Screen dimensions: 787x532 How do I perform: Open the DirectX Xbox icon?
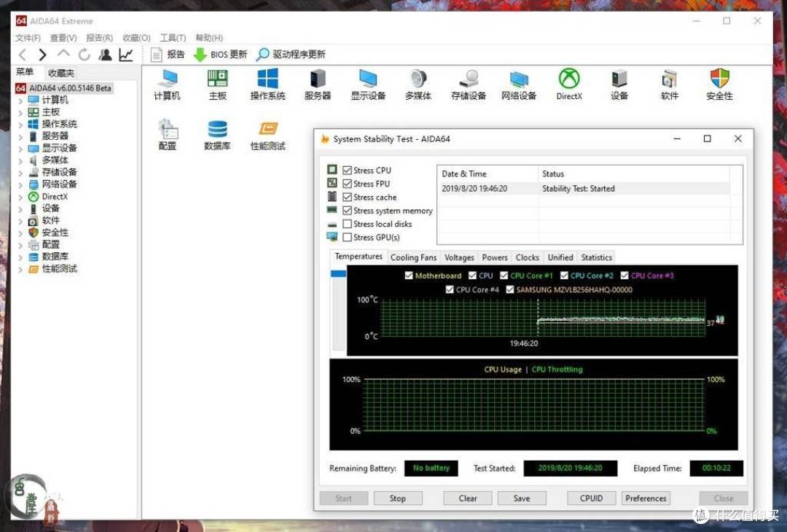click(568, 79)
